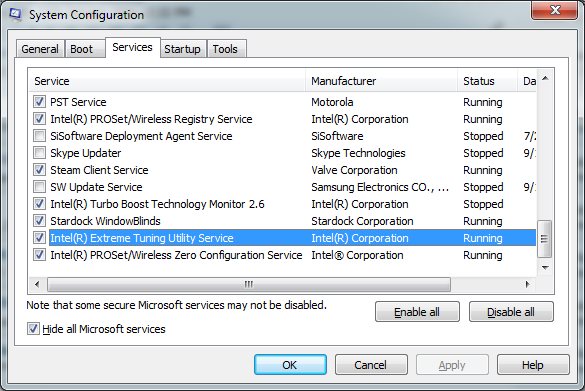Select Steam Client Service row name

coord(99,170)
